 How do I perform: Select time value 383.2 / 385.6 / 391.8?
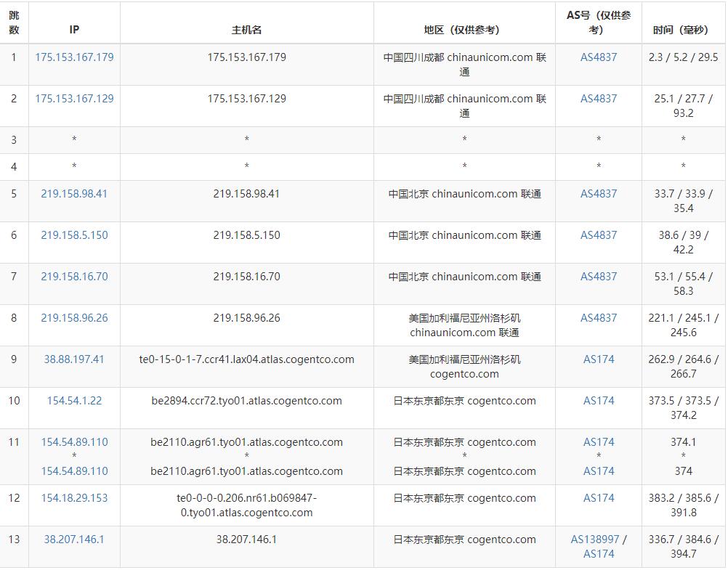(683, 505)
